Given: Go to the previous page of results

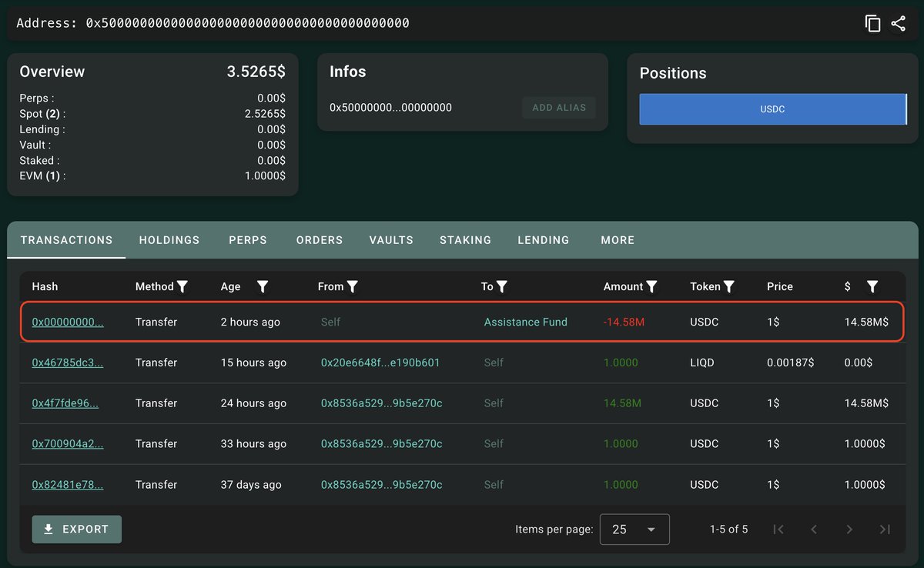Looking at the screenshot, I should pos(814,530).
